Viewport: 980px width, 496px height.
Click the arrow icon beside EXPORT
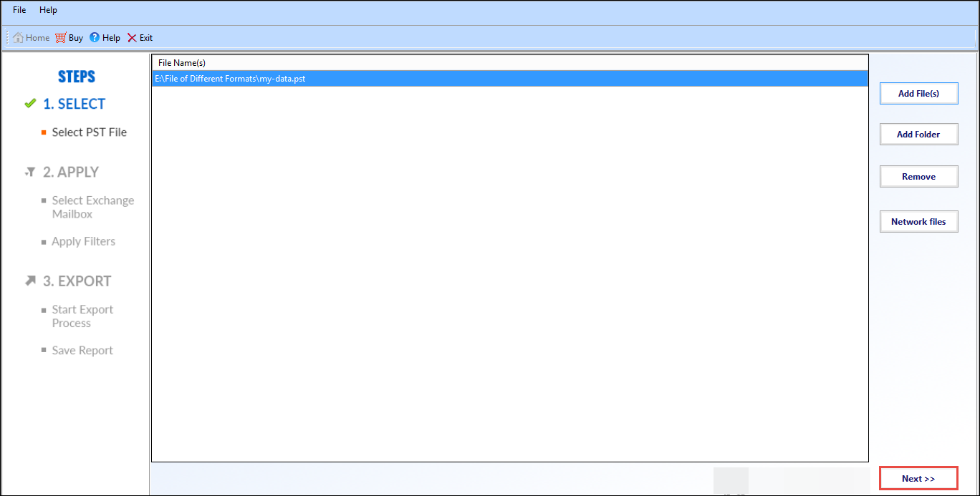click(x=30, y=281)
